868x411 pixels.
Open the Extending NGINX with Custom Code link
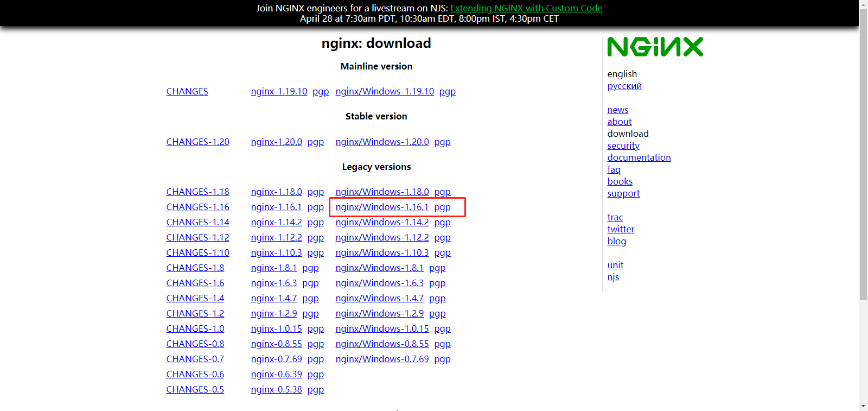point(526,8)
